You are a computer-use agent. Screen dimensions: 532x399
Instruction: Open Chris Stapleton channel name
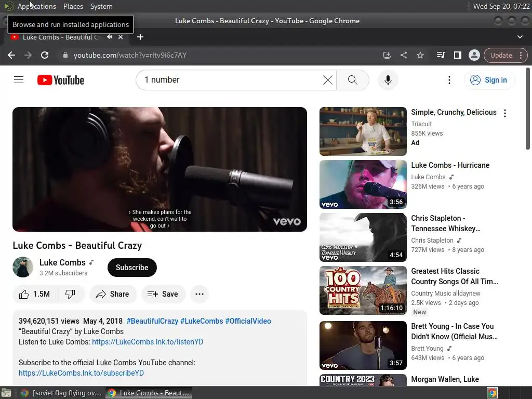[x=432, y=240]
